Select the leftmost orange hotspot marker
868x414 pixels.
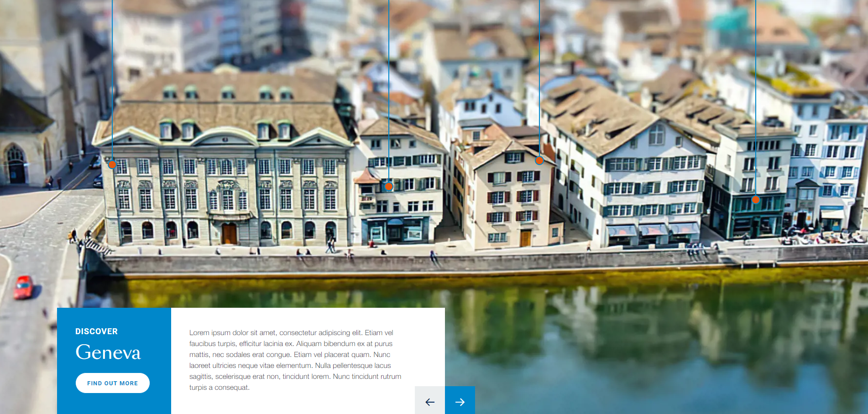tap(112, 165)
